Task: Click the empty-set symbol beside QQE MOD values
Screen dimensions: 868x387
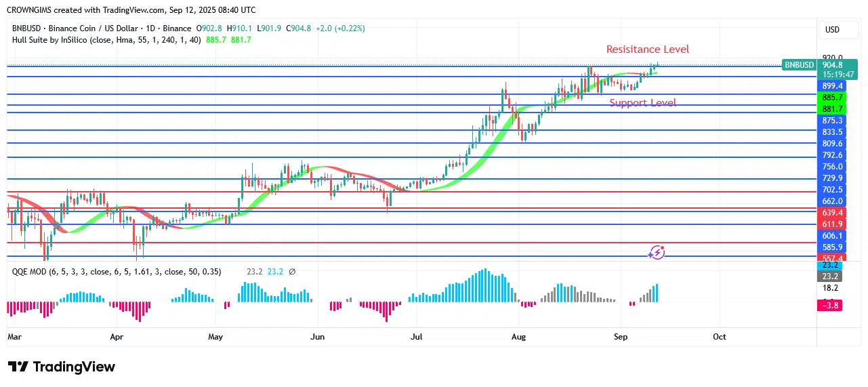Action: pyautogui.click(x=292, y=272)
